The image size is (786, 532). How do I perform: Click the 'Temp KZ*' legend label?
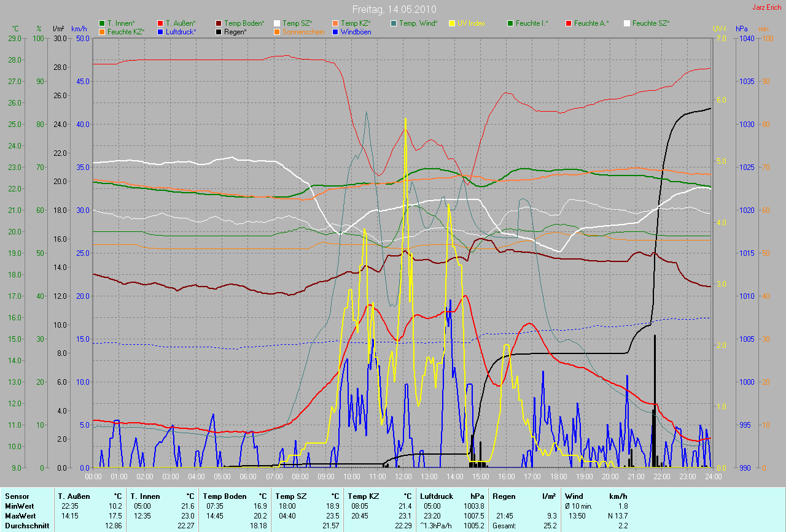click(356, 23)
